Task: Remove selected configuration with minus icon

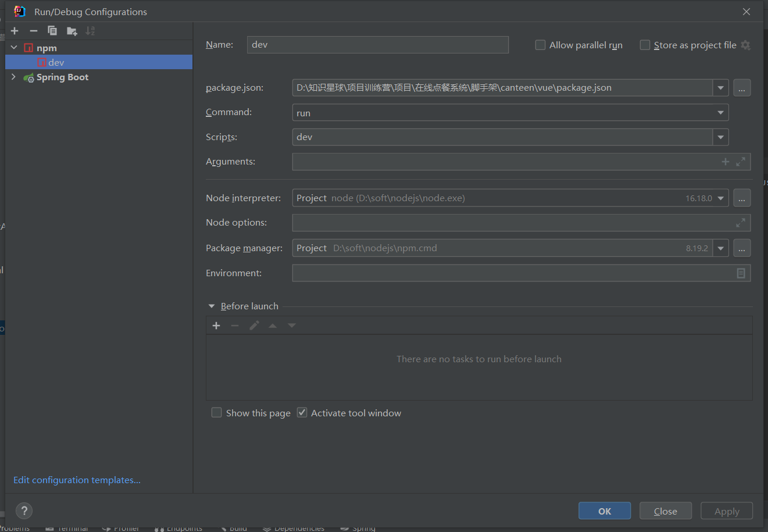Action: (34, 31)
